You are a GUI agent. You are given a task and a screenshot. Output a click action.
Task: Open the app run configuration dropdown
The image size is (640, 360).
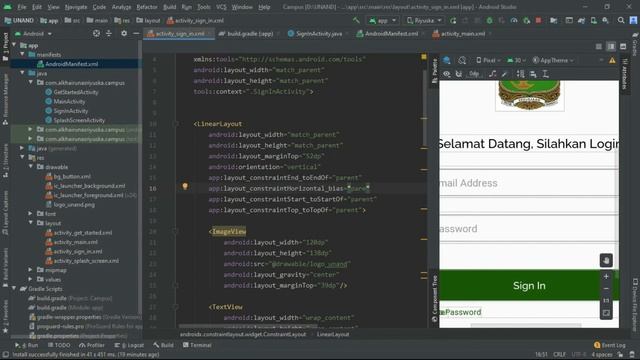click(382, 20)
